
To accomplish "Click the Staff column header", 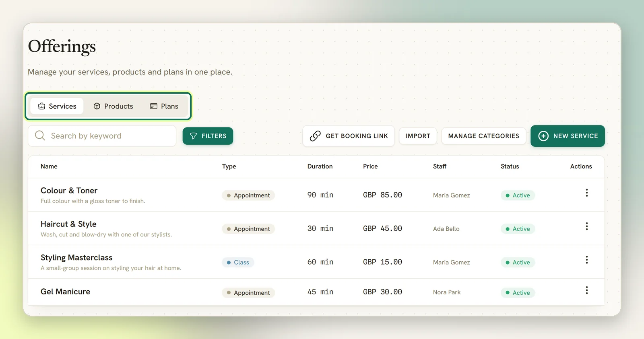I will (440, 166).
